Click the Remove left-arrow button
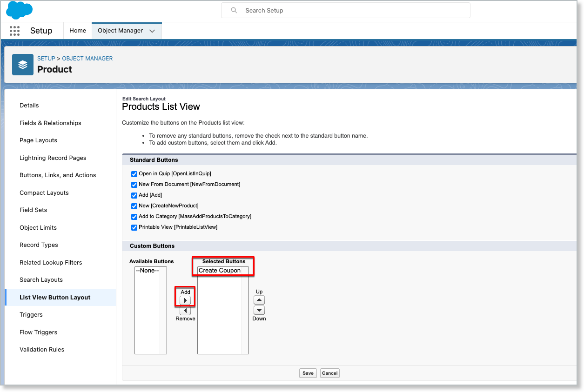Image resolution: width=584 pixels, height=392 pixels. click(x=185, y=311)
